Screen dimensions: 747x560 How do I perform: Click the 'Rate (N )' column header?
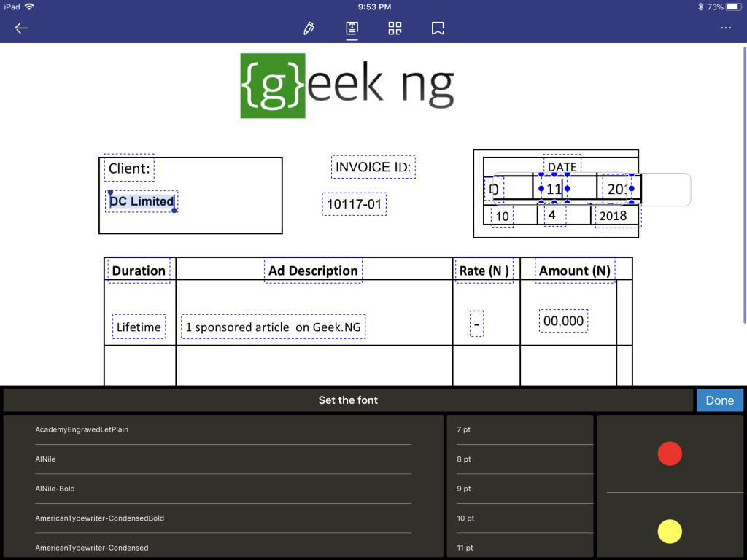484,271
